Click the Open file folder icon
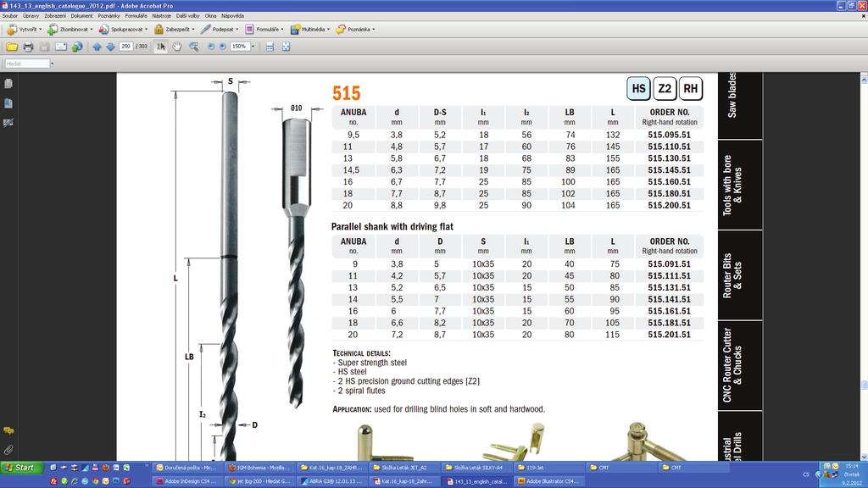The width and height of the screenshot is (868, 488). coord(12,47)
